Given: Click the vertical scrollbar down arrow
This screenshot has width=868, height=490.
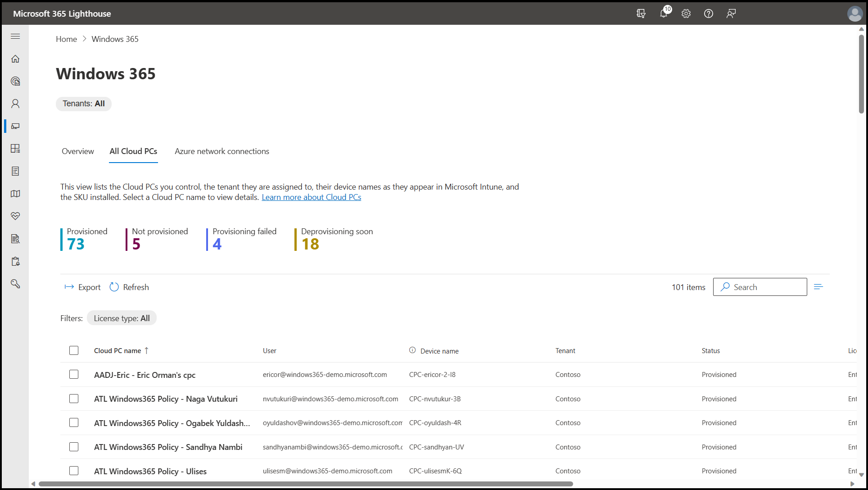Looking at the screenshot, I should tap(861, 475).
